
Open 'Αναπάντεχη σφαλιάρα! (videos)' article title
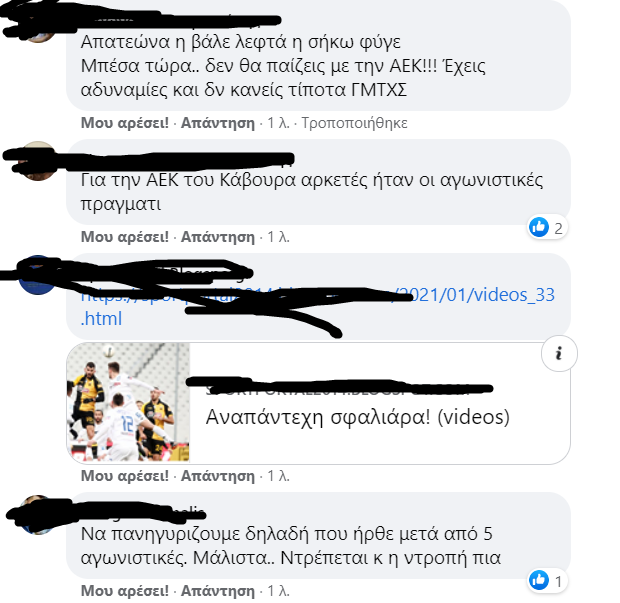coord(357,417)
